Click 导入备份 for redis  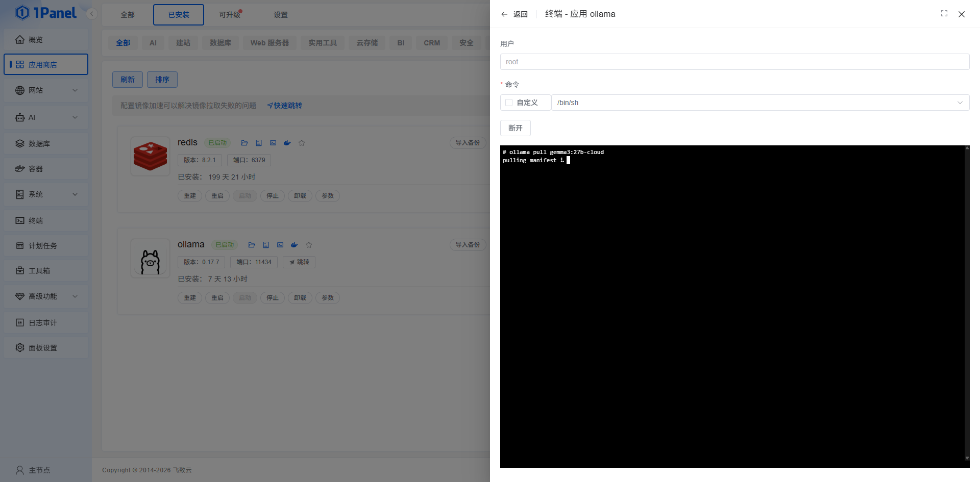pos(468,143)
